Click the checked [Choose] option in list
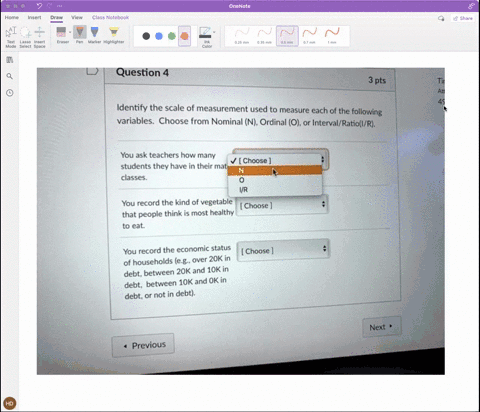 275,160
